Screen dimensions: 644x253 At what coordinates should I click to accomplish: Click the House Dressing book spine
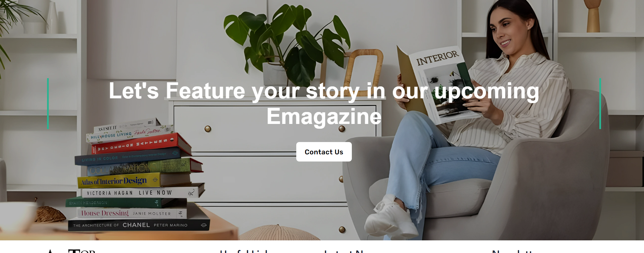click(131, 213)
